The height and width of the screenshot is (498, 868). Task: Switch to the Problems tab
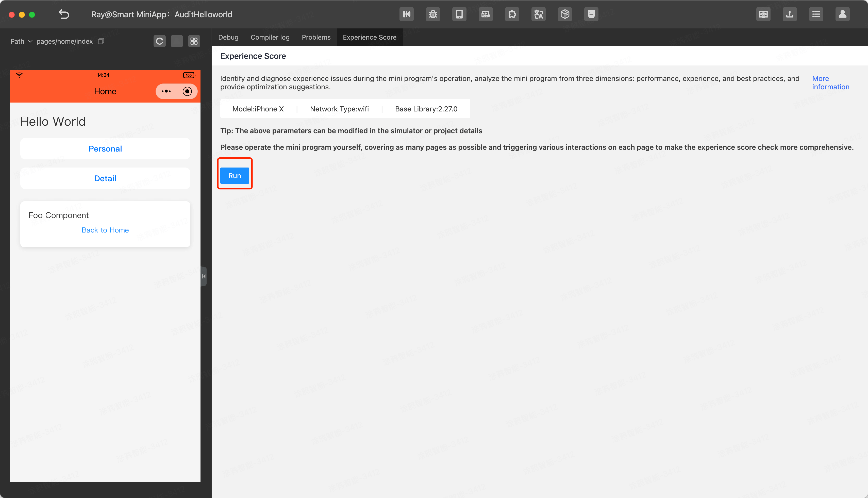point(316,37)
